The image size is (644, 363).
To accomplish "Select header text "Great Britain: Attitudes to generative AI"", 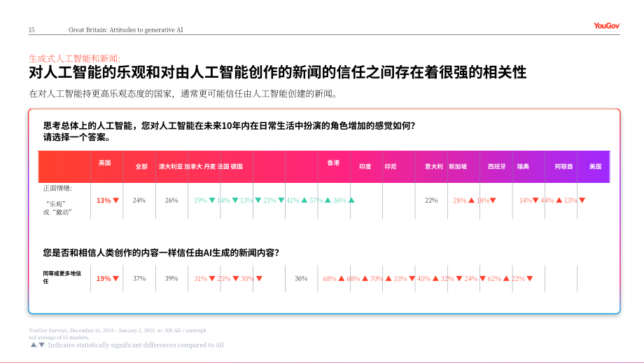I will tap(126, 29).
